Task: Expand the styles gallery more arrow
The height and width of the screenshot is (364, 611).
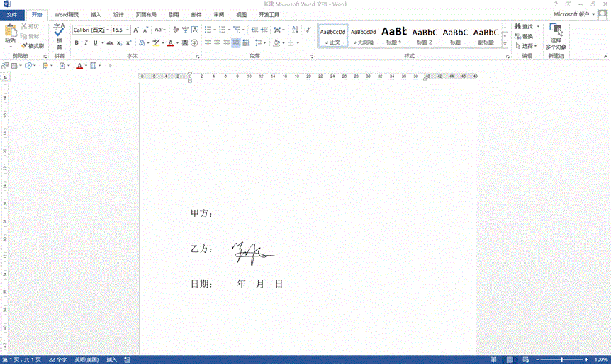Action: pos(505,43)
